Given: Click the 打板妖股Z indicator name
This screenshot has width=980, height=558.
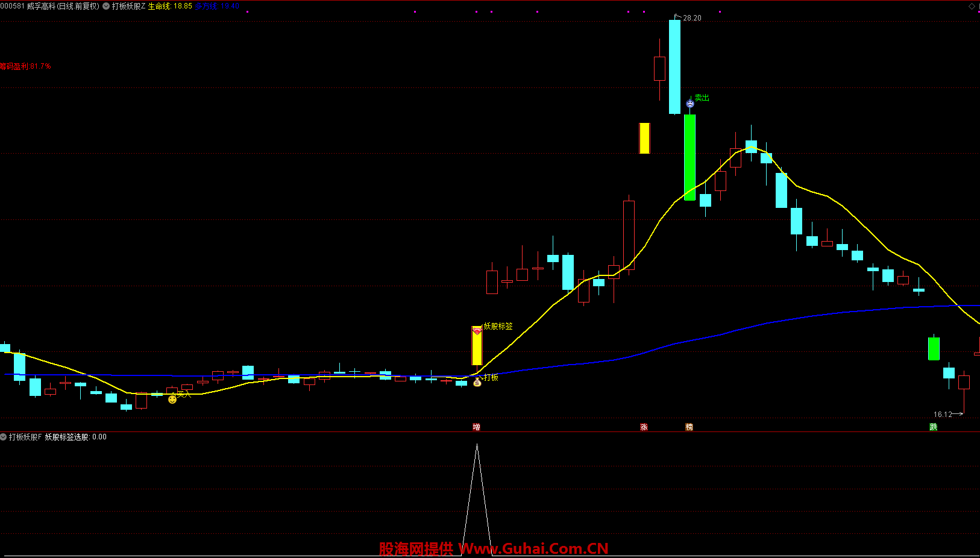Looking at the screenshot, I should pos(129,6).
